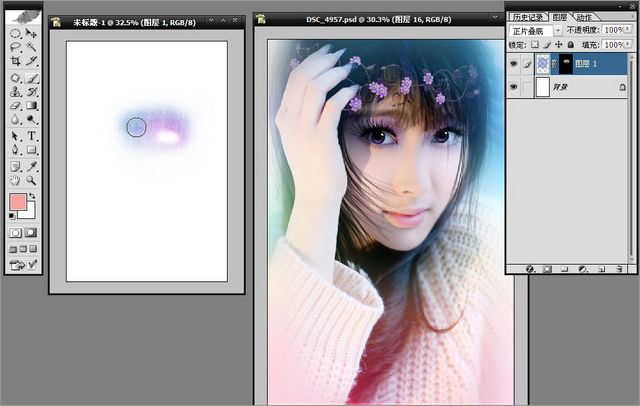Select the Gradient tool
Screen dimensions: 640x406
31,106
